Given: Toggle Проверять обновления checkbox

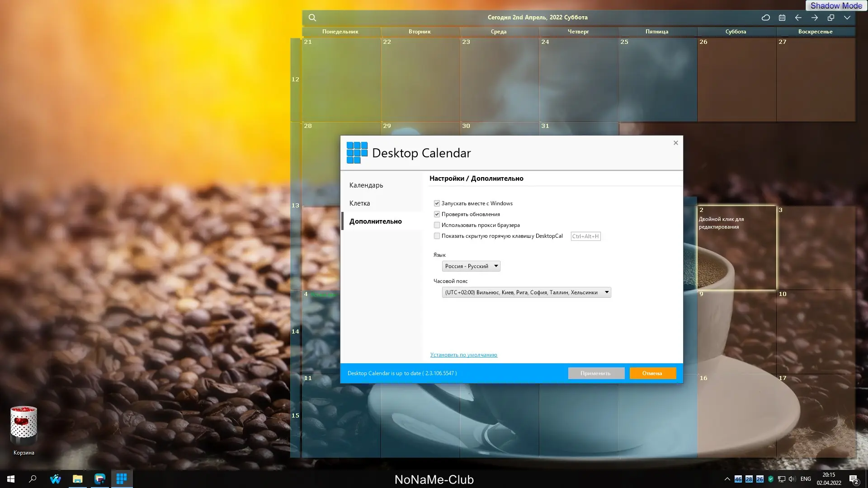Looking at the screenshot, I should (x=437, y=214).
